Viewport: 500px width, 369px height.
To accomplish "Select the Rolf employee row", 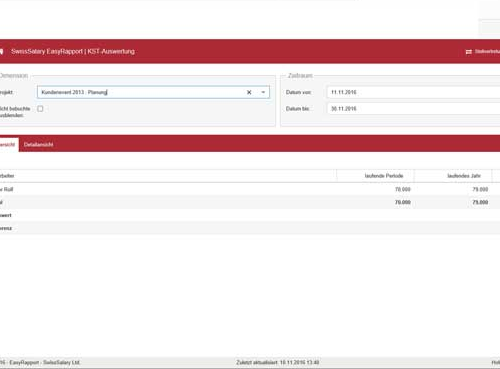I will point(250,189).
